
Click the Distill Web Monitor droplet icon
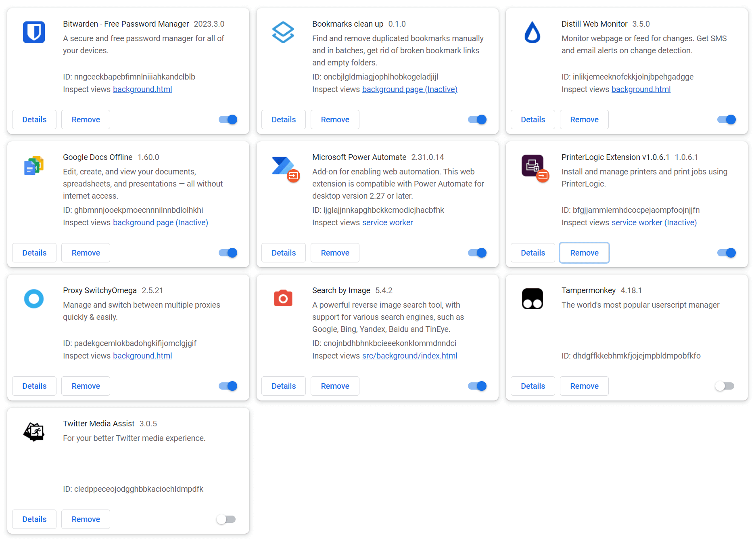pyautogui.click(x=532, y=32)
